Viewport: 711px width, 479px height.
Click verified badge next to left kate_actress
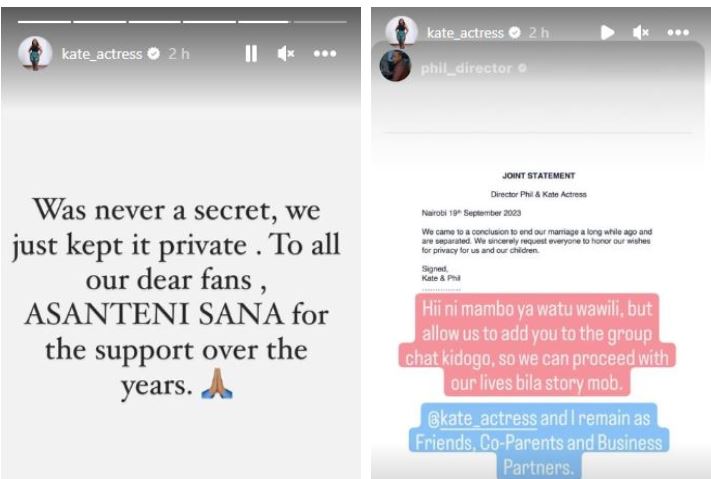pos(154,54)
